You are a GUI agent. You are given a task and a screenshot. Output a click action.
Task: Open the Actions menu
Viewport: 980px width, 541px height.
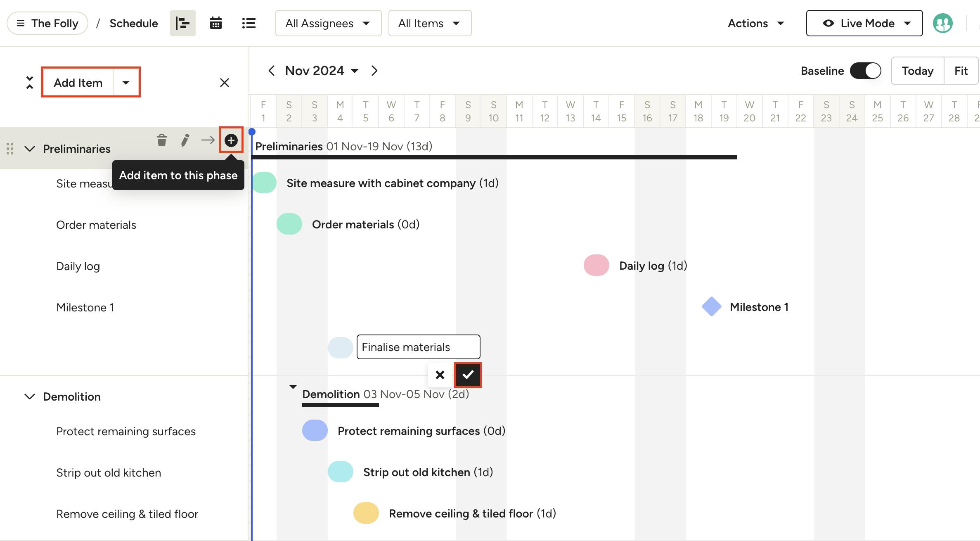tap(755, 23)
